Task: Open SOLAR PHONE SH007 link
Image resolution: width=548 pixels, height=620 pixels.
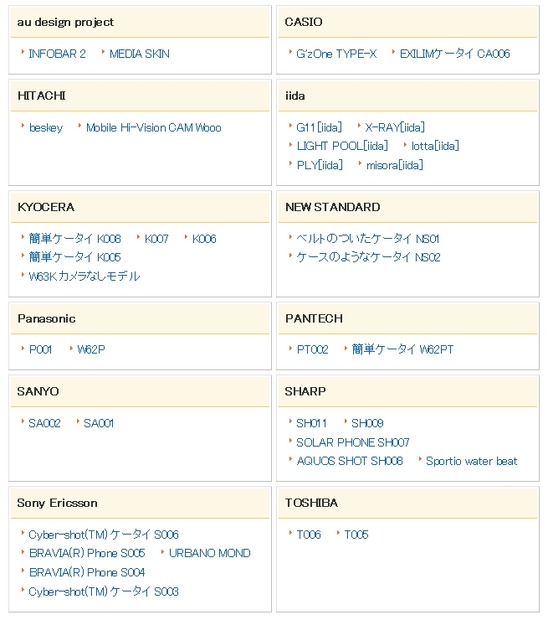Action: pos(353,442)
